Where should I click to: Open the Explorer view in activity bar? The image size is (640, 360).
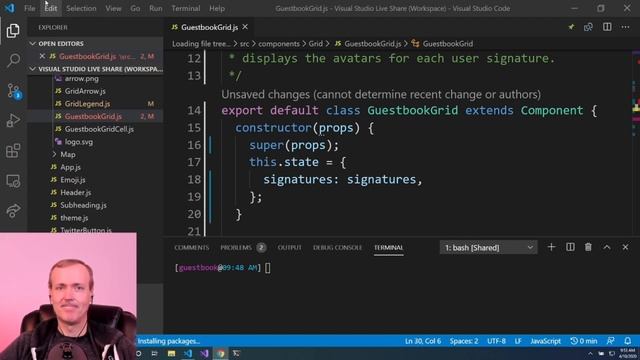[x=13, y=31]
